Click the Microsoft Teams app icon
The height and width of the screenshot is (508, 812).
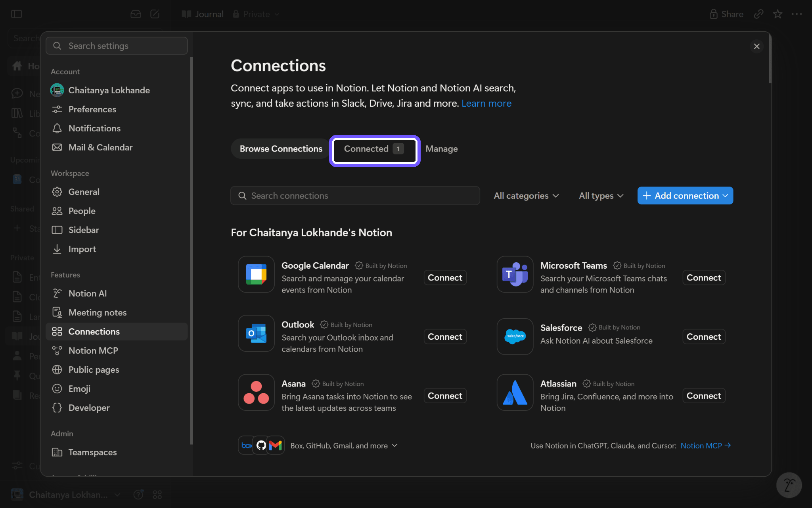tap(515, 274)
